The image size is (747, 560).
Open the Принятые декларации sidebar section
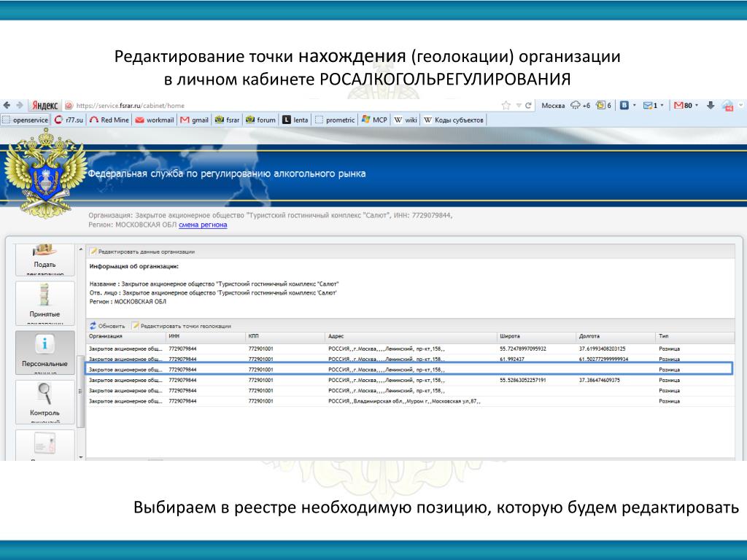click(44, 303)
